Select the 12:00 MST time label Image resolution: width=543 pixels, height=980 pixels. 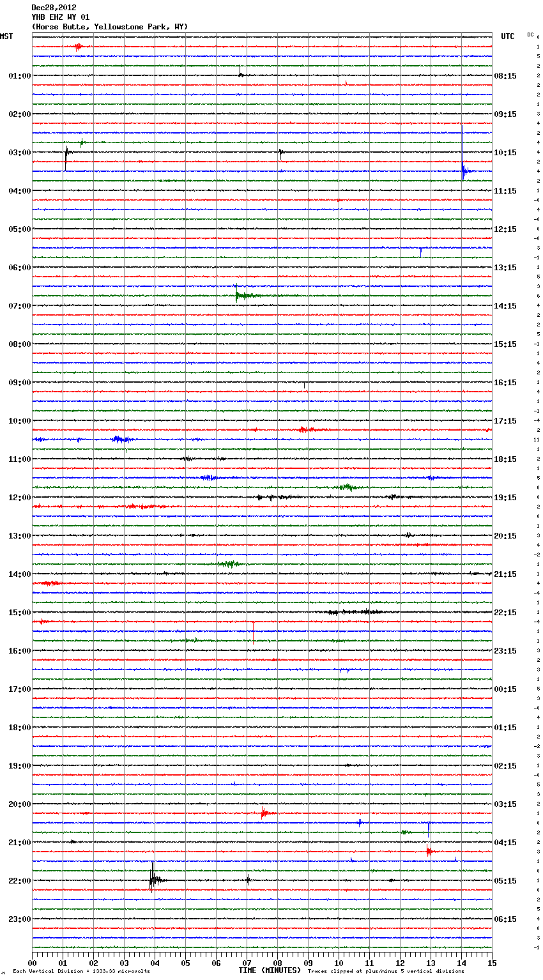19,498
